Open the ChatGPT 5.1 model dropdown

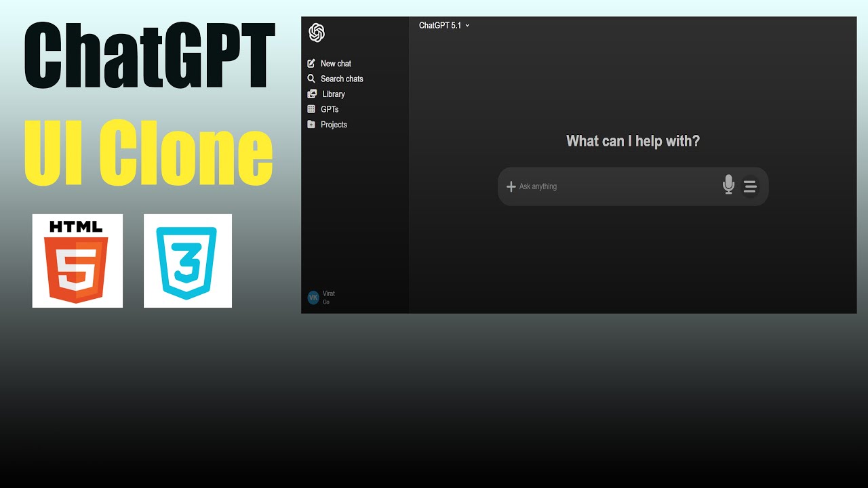pos(444,26)
